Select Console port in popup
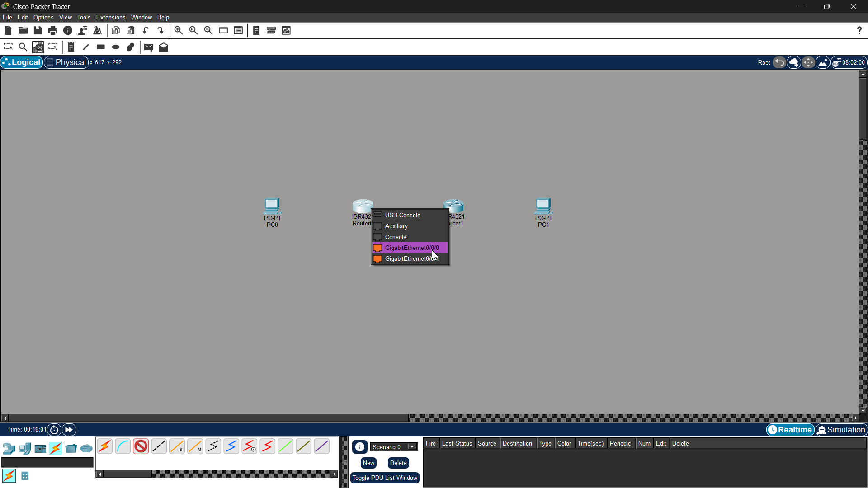The height and width of the screenshot is (488, 868). 396,237
